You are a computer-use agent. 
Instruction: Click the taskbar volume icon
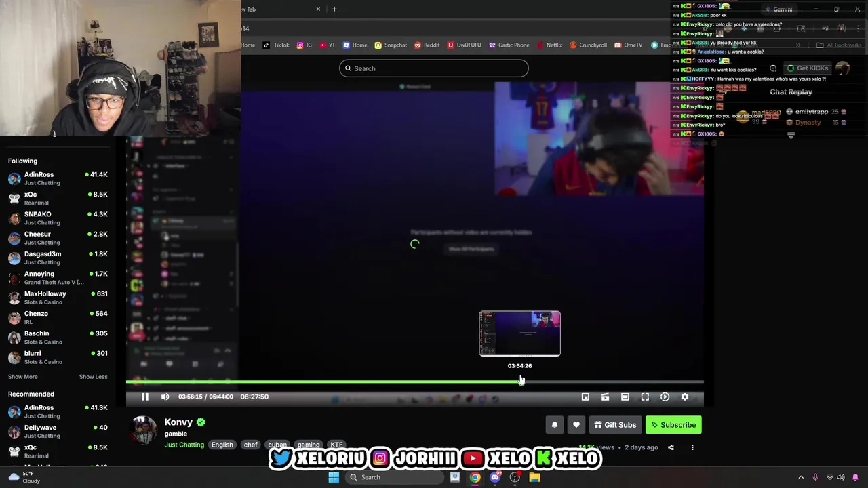842,477
